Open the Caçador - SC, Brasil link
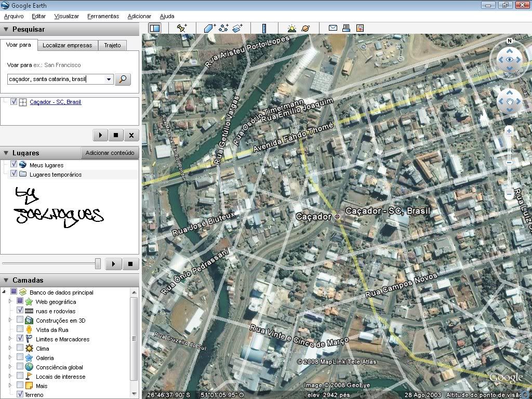 tap(55, 102)
